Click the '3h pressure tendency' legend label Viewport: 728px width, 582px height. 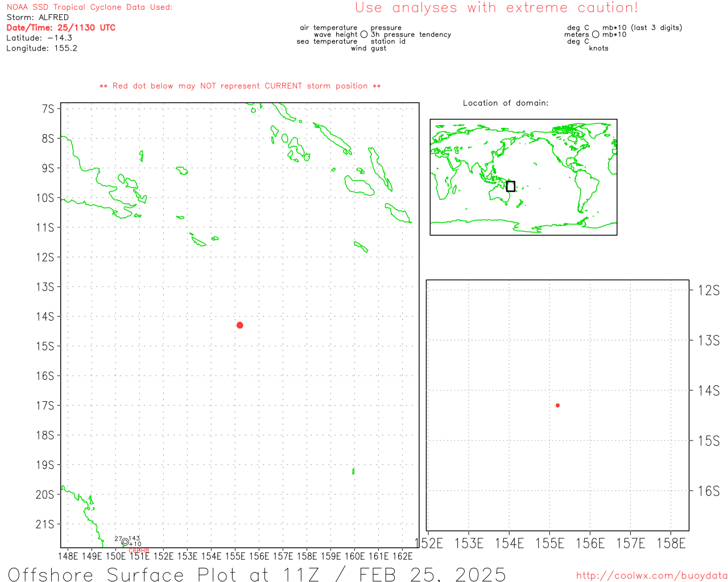pyautogui.click(x=411, y=35)
